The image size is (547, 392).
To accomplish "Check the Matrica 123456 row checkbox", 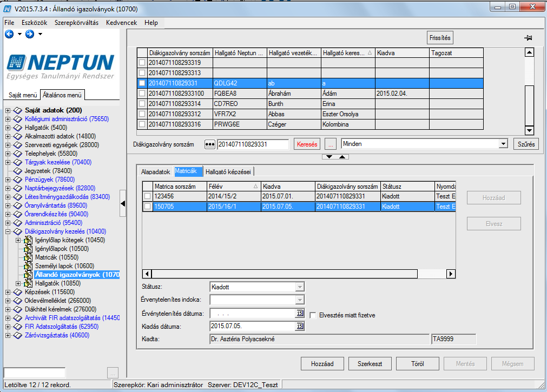I will (x=148, y=196).
